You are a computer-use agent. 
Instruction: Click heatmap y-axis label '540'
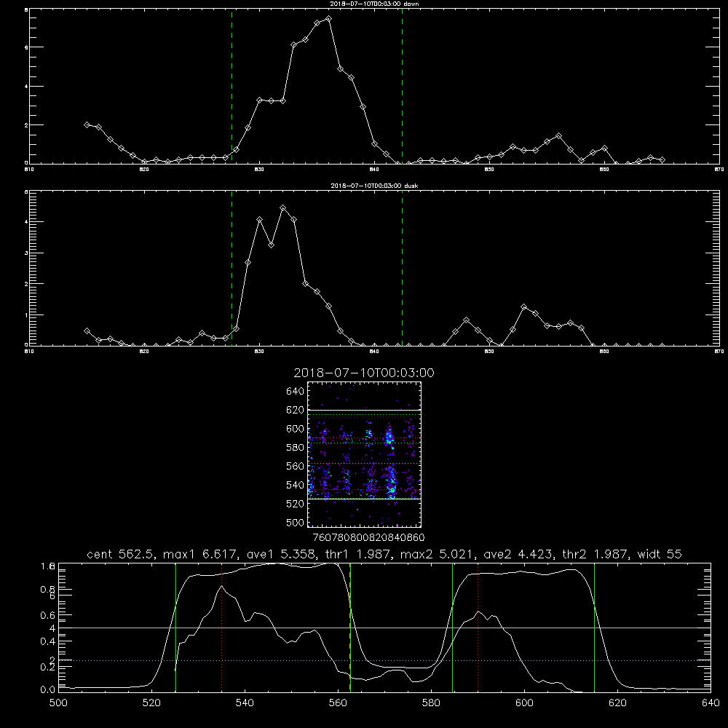point(296,485)
